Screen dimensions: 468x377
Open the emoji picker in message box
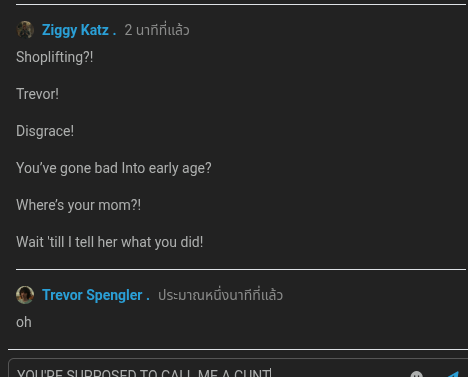click(416, 375)
